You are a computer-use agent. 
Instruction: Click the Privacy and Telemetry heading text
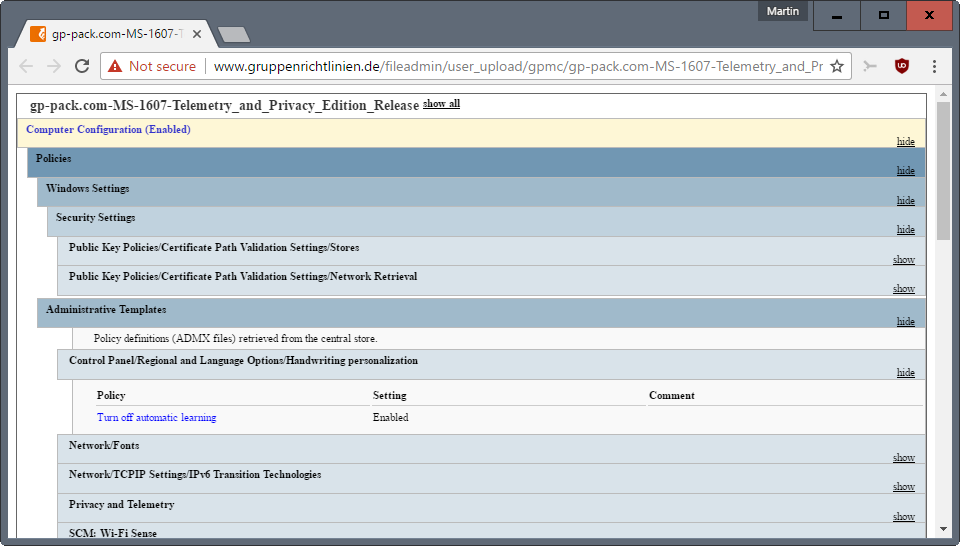pos(121,504)
